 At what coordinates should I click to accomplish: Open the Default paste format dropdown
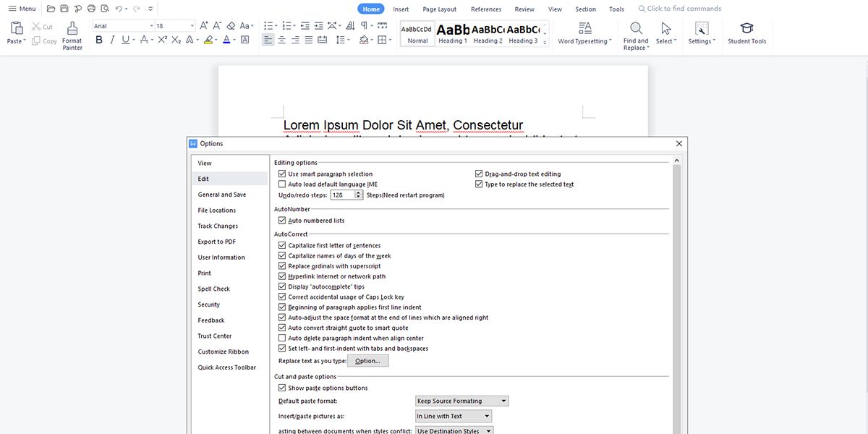click(462, 401)
